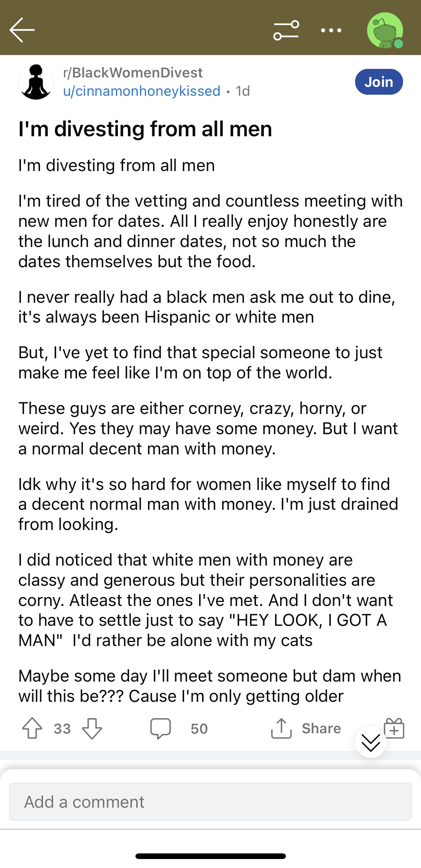The width and height of the screenshot is (421, 868).
Task: Open the feed filter settings icon
Action: tap(286, 30)
